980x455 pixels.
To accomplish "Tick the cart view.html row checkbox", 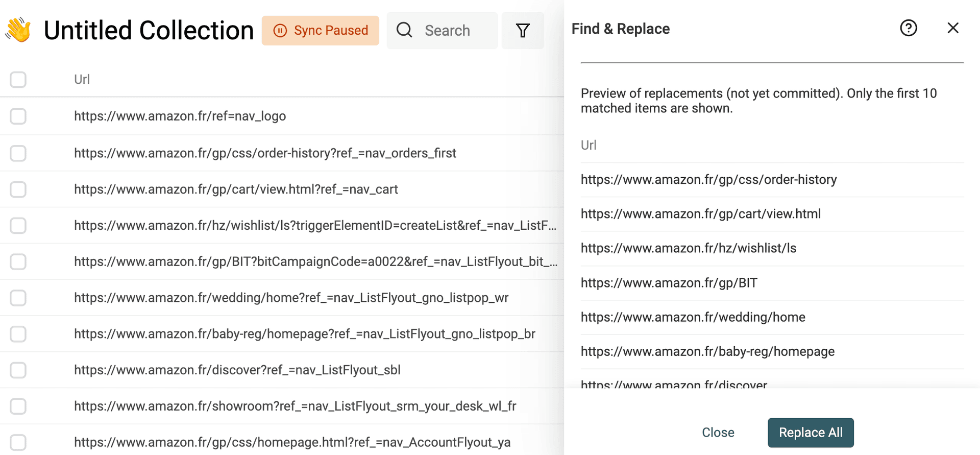I will [x=18, y=189].
